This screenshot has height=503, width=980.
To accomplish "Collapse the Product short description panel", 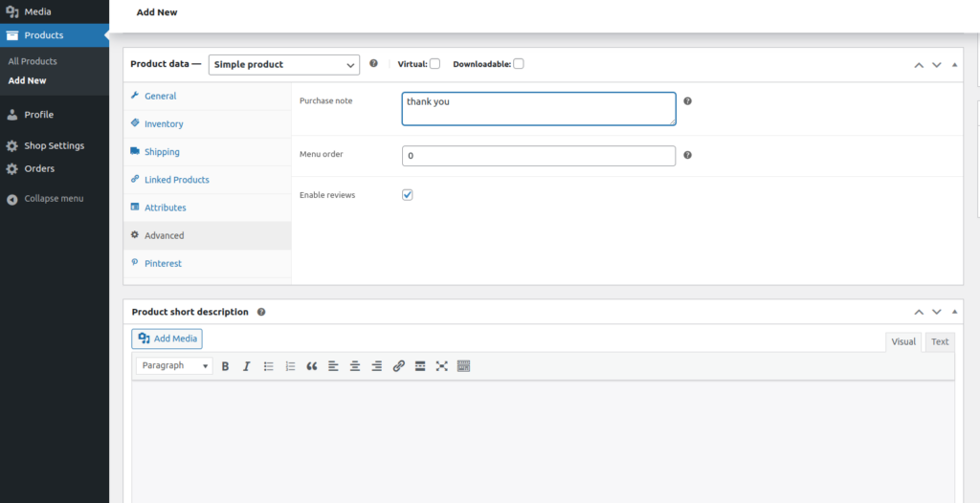I will 954,312.
